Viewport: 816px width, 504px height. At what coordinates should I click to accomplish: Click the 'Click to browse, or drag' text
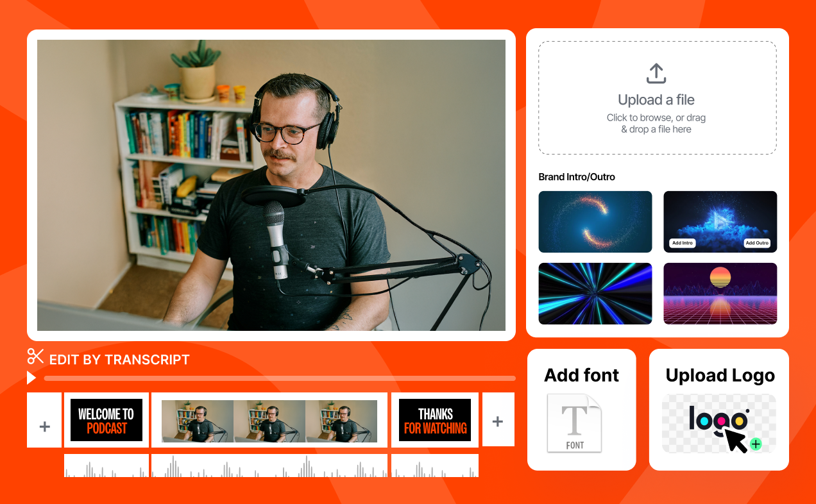pos(656,118)
